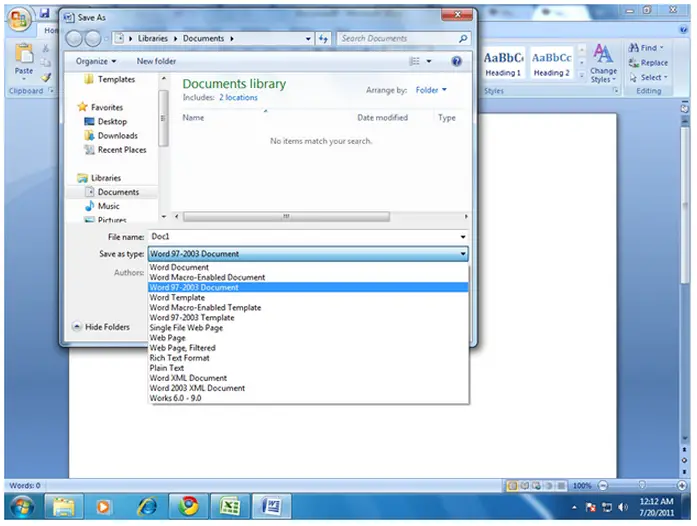Select Word 97-2003 Document list option
This screenshot has width=697, height=526.
point(308,288)
